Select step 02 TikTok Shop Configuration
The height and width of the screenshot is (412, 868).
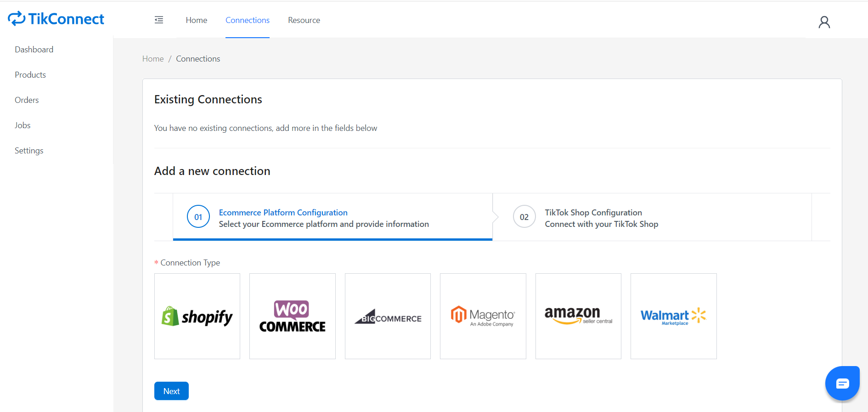click(x=652, y=217)
